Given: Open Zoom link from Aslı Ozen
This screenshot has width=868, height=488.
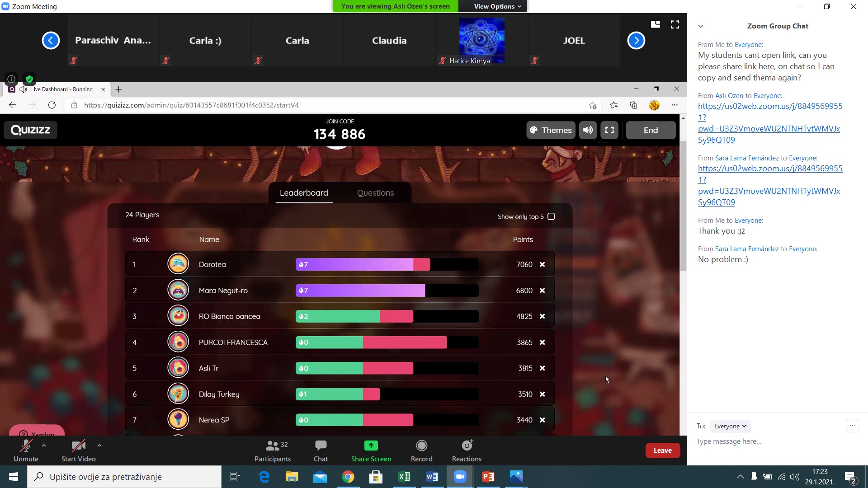Looking at the screenshot, I should tap(769, 123).
